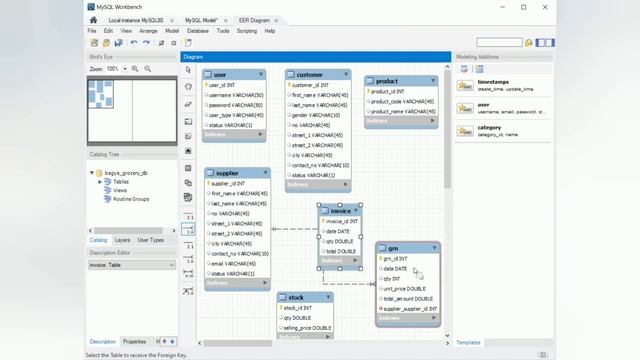Open the Templates tab

[468, 342]
